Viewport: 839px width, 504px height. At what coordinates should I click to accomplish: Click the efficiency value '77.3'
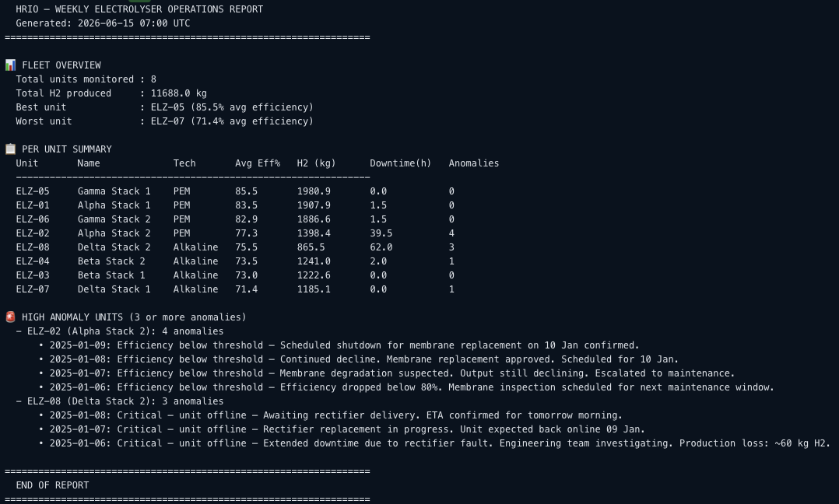click(246, 233)
